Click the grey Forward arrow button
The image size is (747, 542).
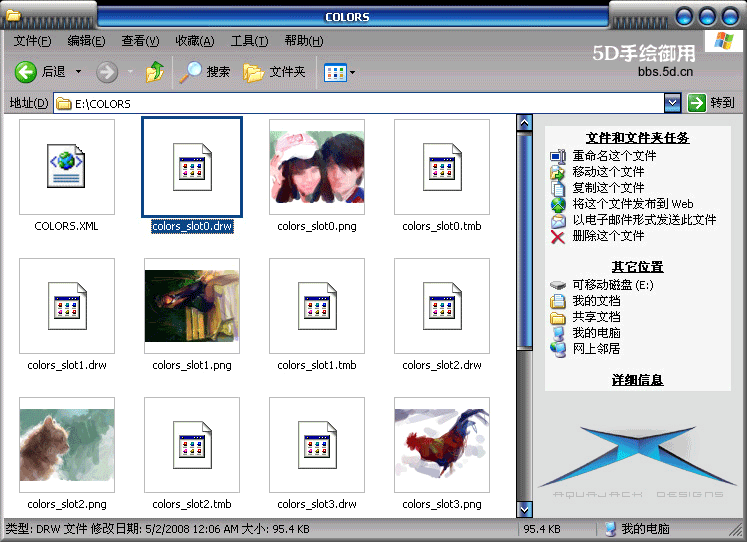click(x=107, y=72)
